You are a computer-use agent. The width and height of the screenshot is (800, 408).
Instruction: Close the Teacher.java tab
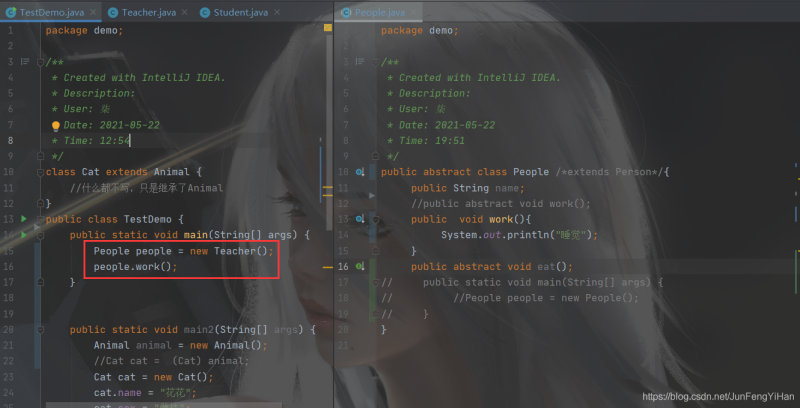click(x=184, y=12)
